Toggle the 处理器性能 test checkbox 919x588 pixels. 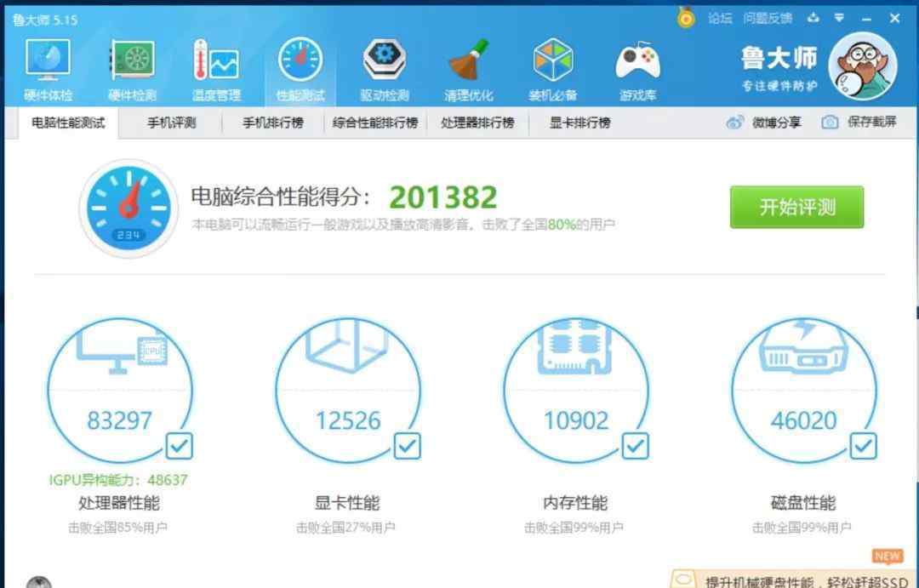tap(179, 446)
